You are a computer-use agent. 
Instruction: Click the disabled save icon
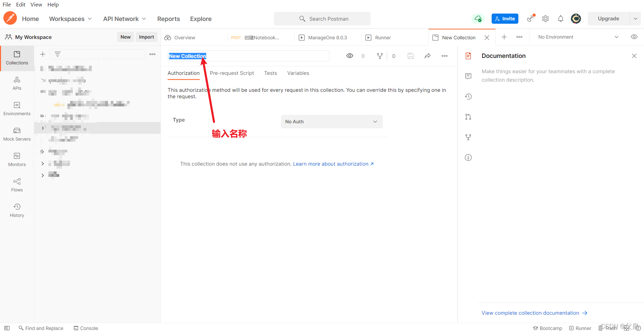411,56
